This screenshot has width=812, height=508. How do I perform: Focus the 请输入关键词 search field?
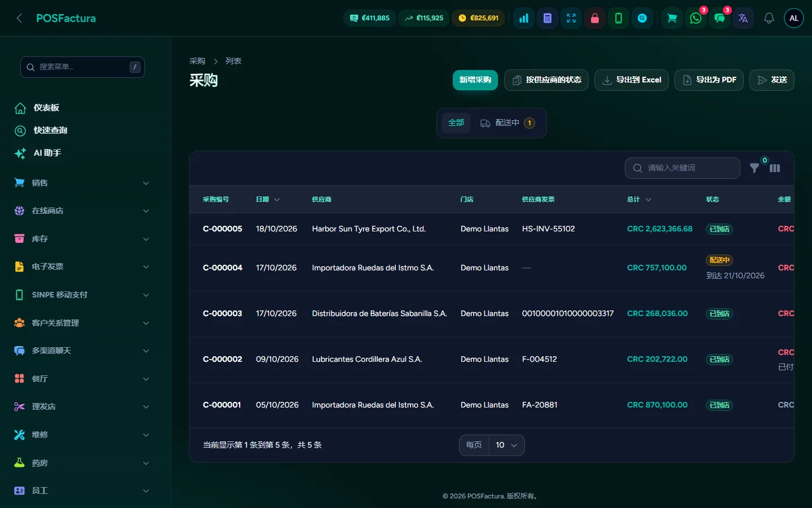coord(682,168)
